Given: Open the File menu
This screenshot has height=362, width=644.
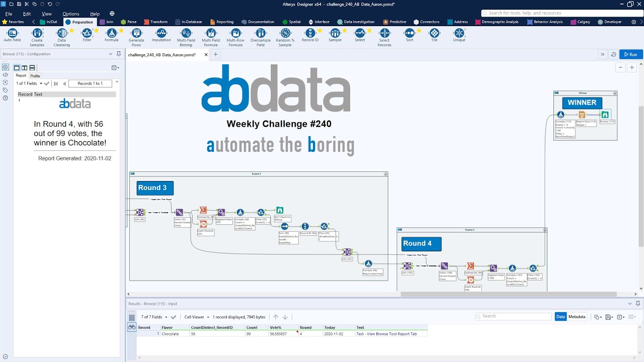Looking at the screenshot, I should [x=9, y=14].
